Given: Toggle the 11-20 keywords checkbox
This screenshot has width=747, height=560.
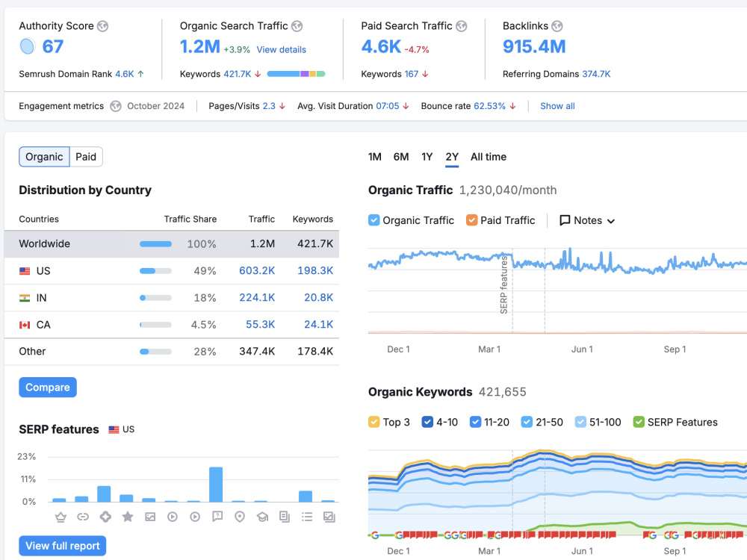Looking at the screenshot, I should (475, 422).
